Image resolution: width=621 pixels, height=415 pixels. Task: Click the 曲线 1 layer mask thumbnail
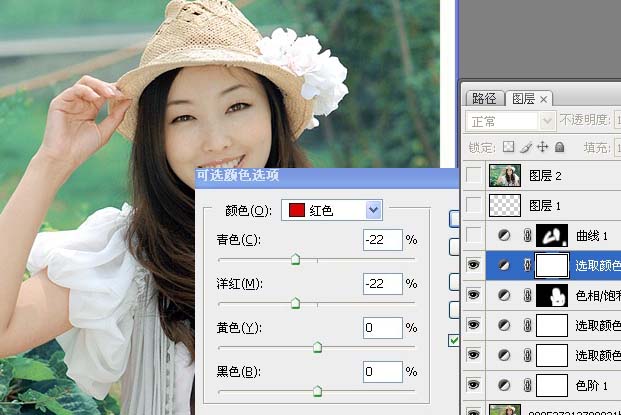552,236
